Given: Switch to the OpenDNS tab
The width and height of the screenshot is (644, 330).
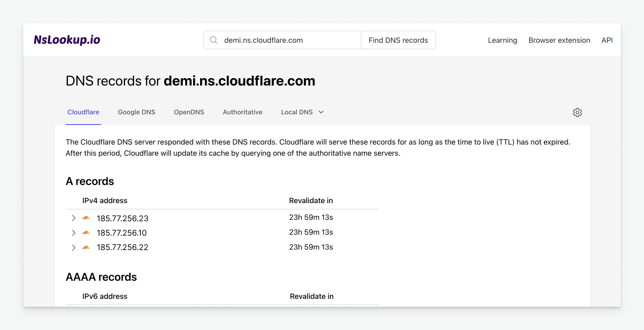Looking at the screenshot, I should point(189,112).
